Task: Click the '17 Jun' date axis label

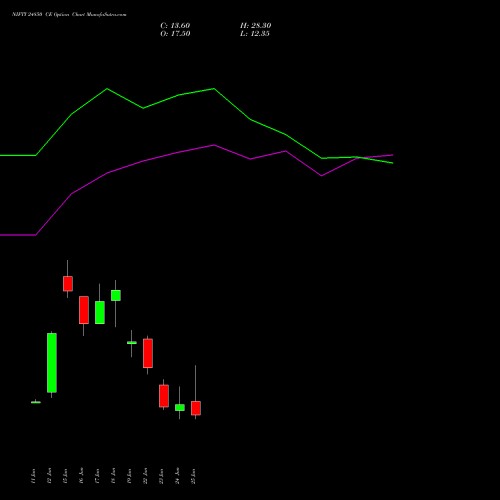Action: coord(97,476)
